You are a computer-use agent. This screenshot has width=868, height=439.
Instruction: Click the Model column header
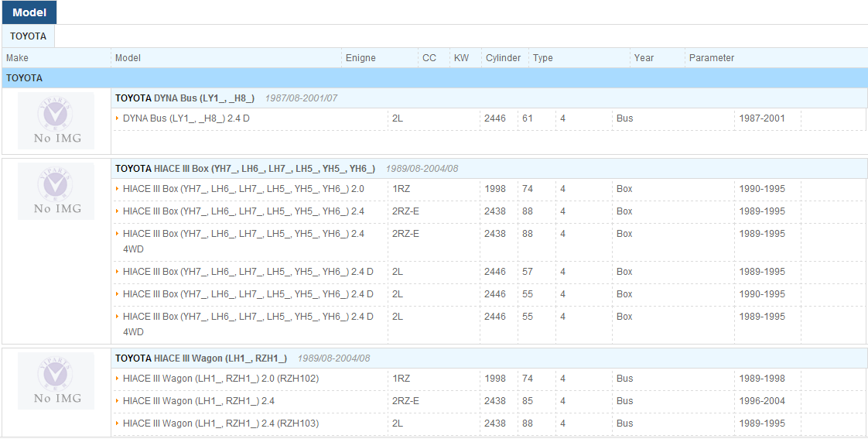point(128,57)
